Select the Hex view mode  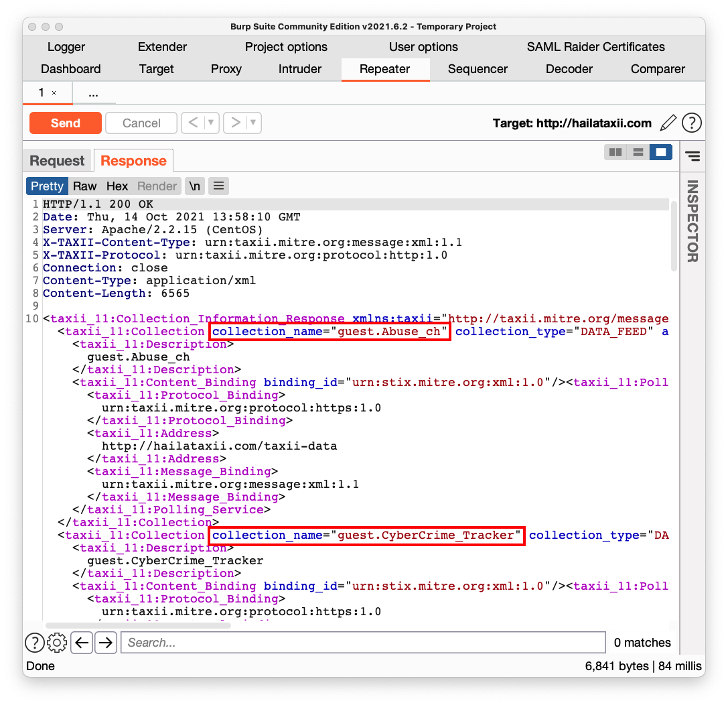pyautogui.click(x=117, y=186)
